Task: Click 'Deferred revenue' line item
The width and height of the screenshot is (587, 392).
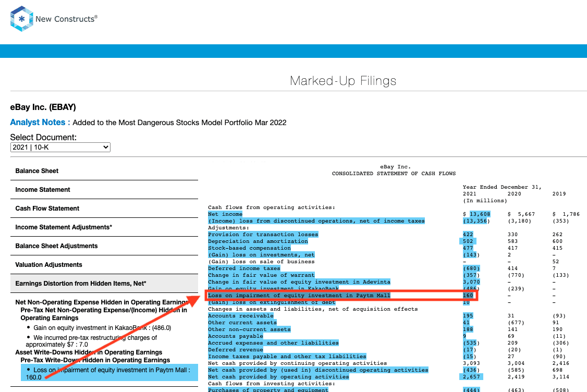Action: (x=236, y=350)
